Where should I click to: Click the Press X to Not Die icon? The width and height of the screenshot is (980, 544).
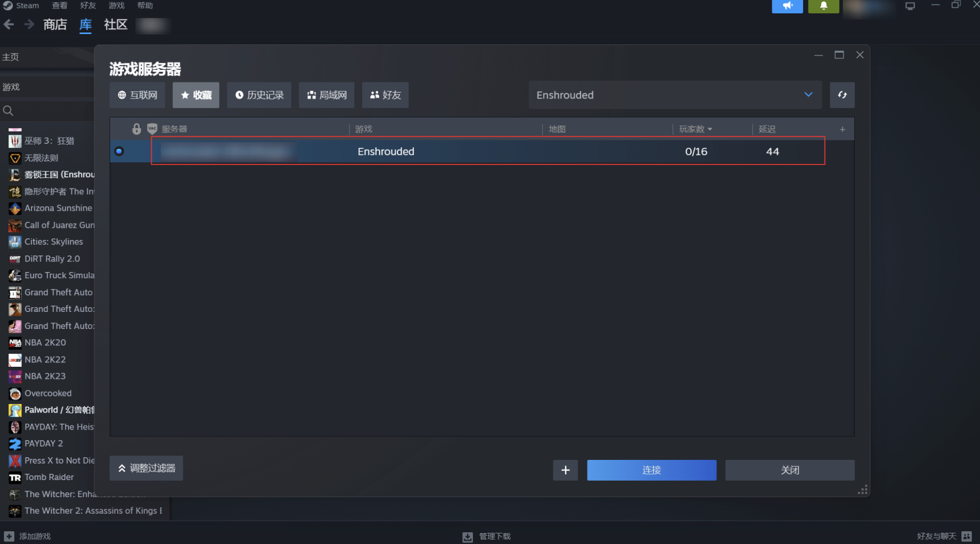(15, 460)
